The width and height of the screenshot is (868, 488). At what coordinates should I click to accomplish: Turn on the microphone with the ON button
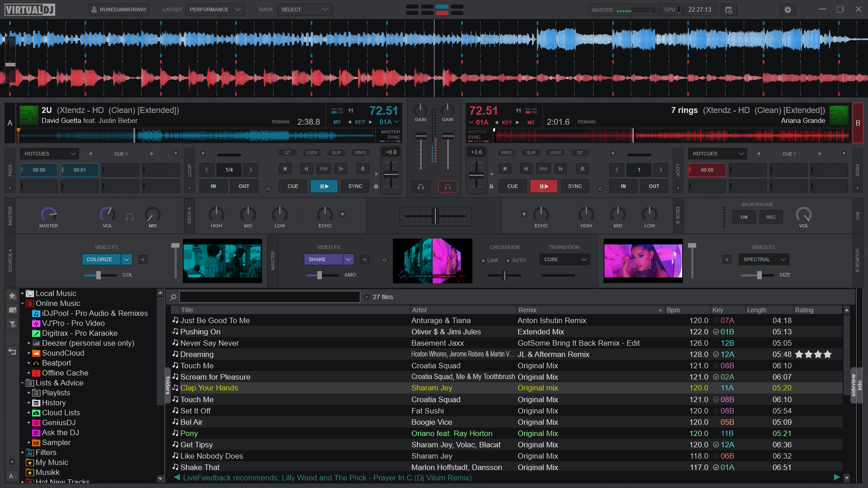[744, 217]
